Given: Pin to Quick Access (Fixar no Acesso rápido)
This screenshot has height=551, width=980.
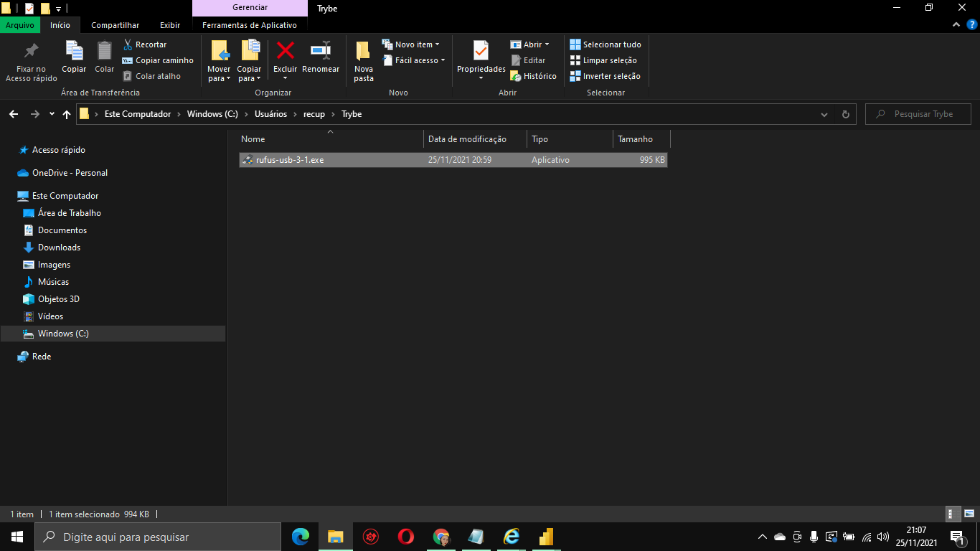Looking at the screenshot, I should coord(32,62).
